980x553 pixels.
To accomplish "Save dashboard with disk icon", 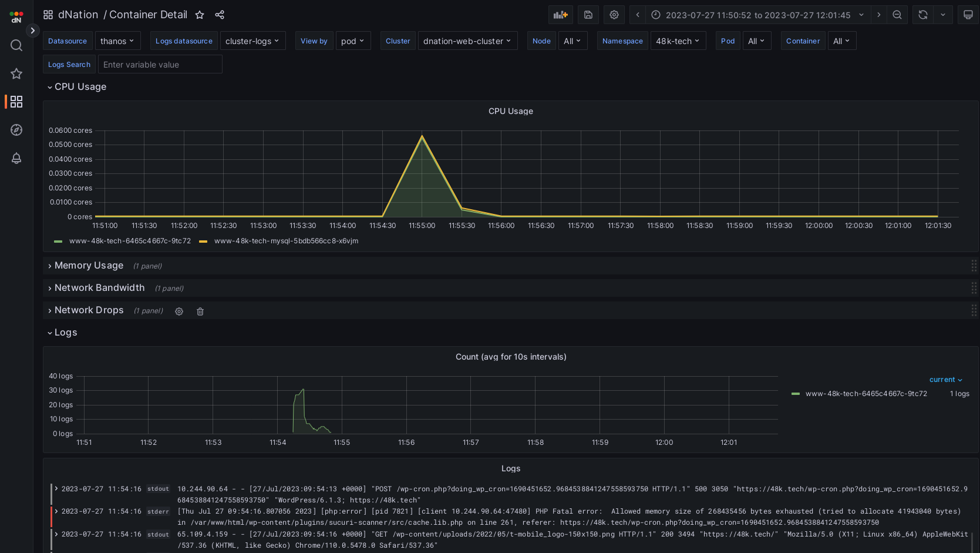I will coord(588,15).
